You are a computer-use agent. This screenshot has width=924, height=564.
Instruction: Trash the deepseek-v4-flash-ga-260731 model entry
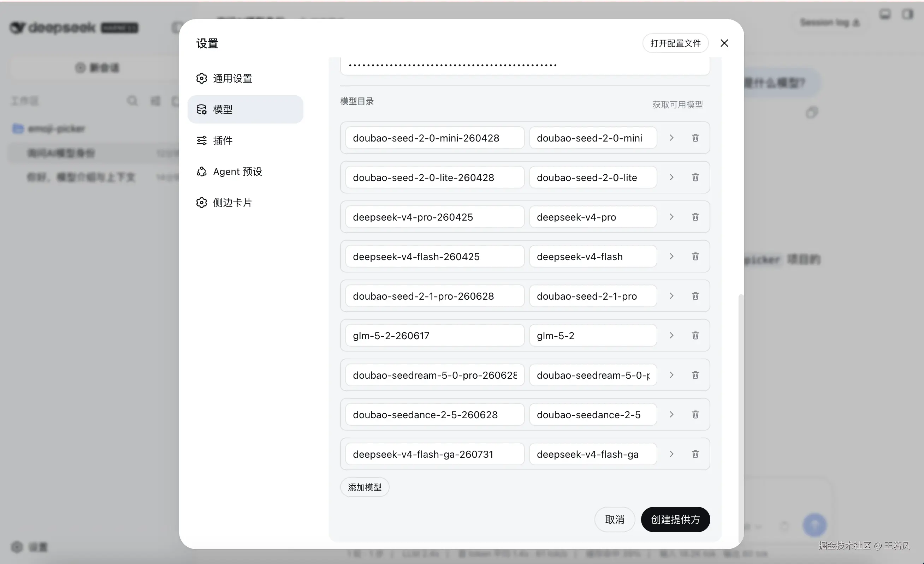pos(695,454)
